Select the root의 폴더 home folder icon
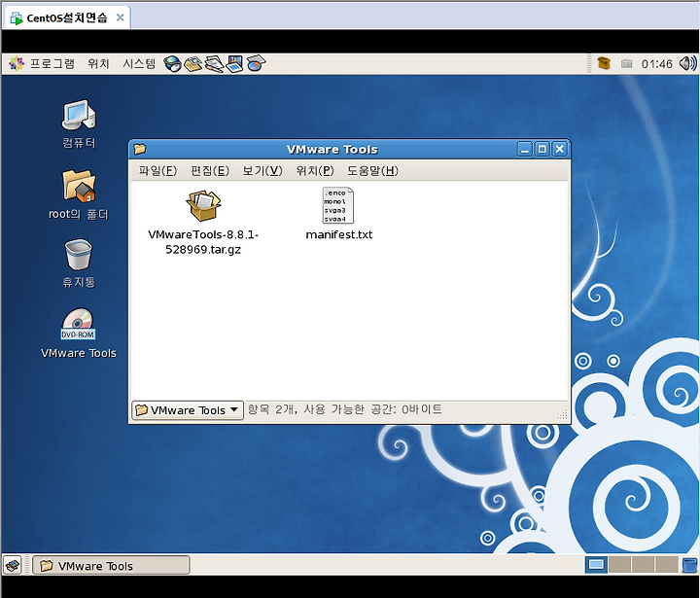The height and width of the screenshot is (598, 700). [79, 194]
